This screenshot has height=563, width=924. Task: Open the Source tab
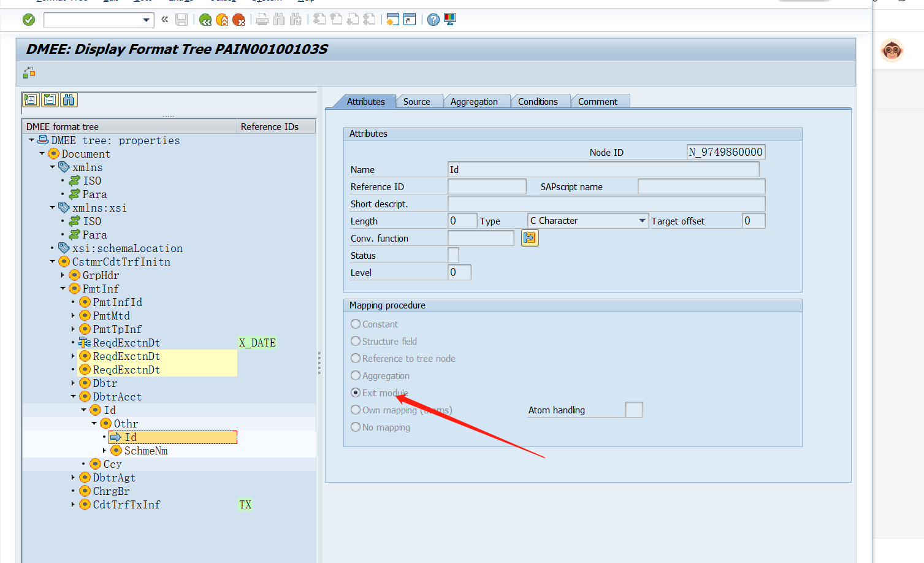tap(419, 101)
